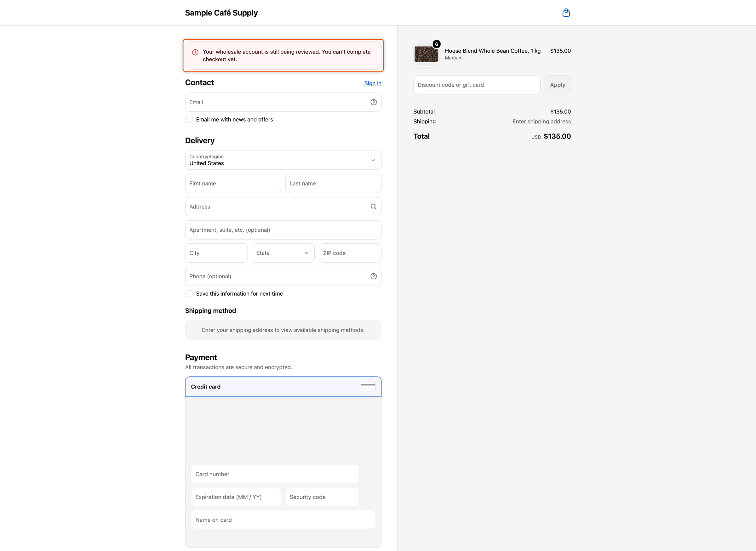The width and height of the screenshot is (756, 551).
Task: Click the First name field
Action: pos(233,184)
